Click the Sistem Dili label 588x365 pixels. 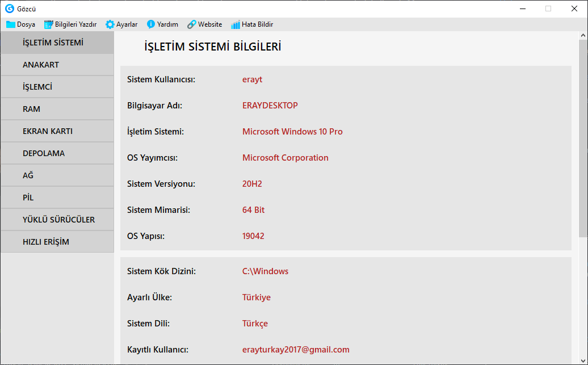click(x=149, y=324)
